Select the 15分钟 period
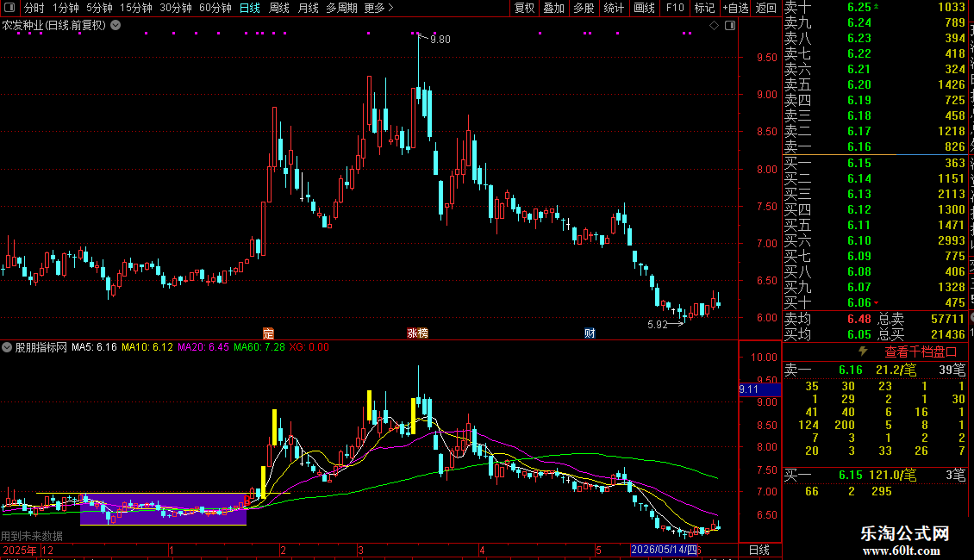 pos(135,8)
